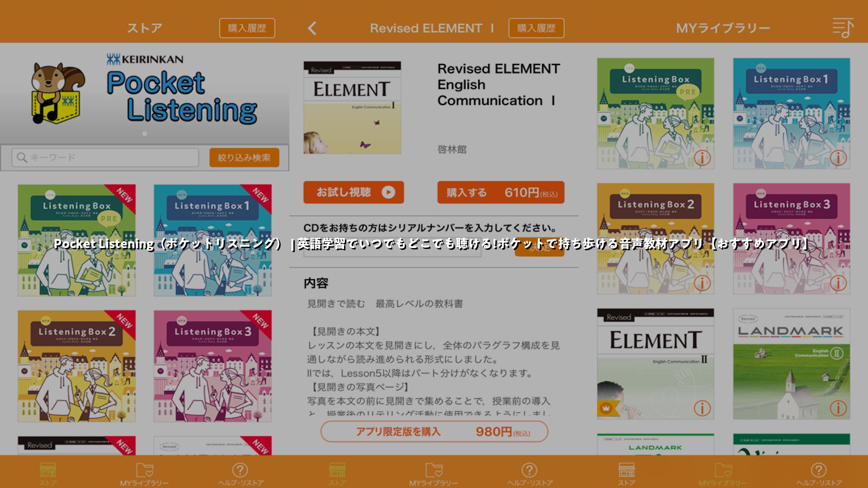Open the store Revised cover at the bottom
The height and width of the screenshot is (488, 868).
pyautogui.click(x=77, y=446)
